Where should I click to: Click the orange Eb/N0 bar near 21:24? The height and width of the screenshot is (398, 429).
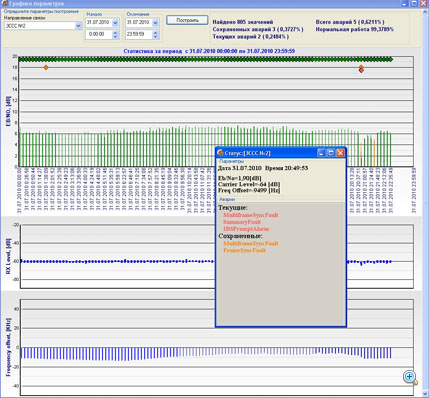pyautogui.click(x=374, y=153)
